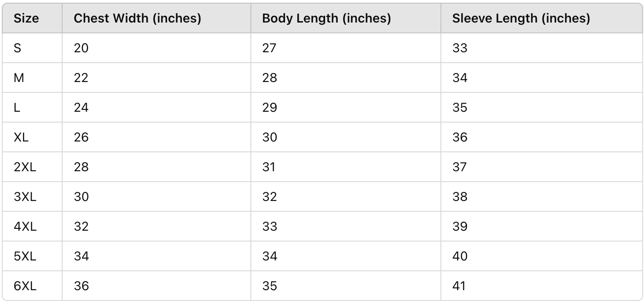
Task: Click the Chest Width (inches) header
Action: [x=137, y=18]
